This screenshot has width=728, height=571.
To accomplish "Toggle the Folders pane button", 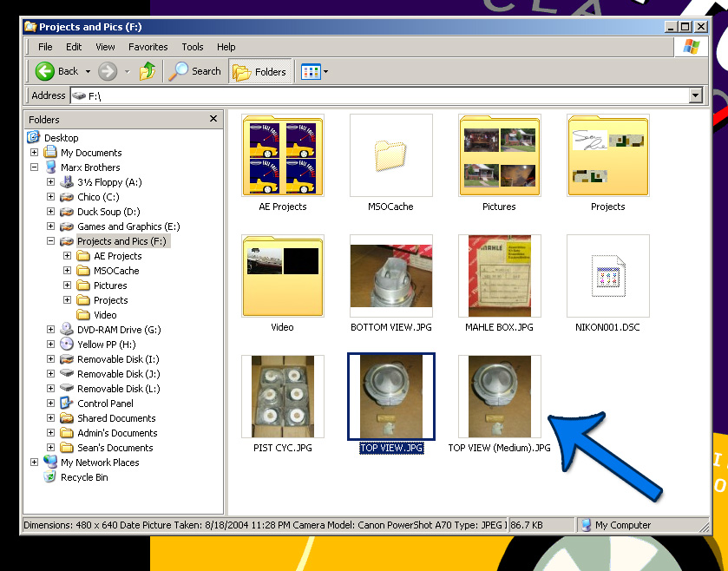I will point(260,71).
